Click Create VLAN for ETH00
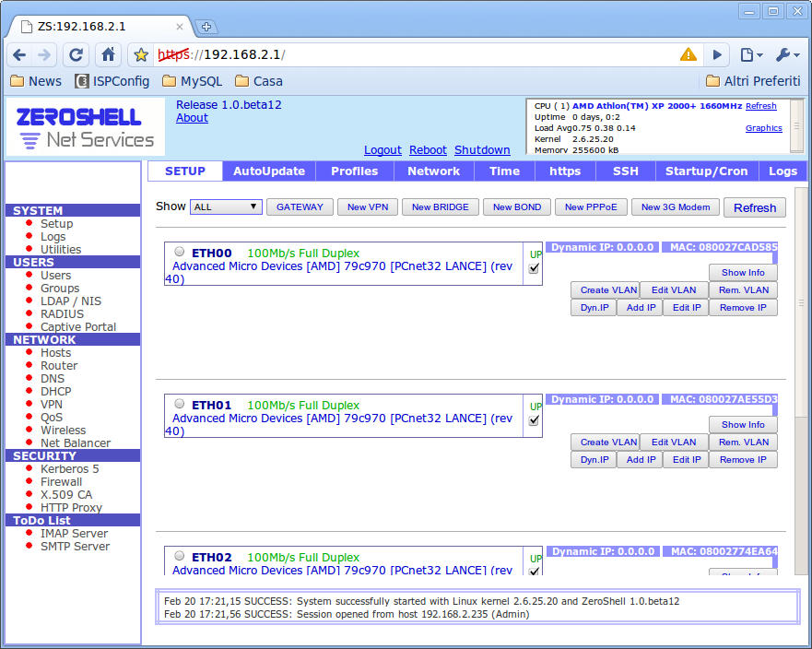 pos(605,290)
